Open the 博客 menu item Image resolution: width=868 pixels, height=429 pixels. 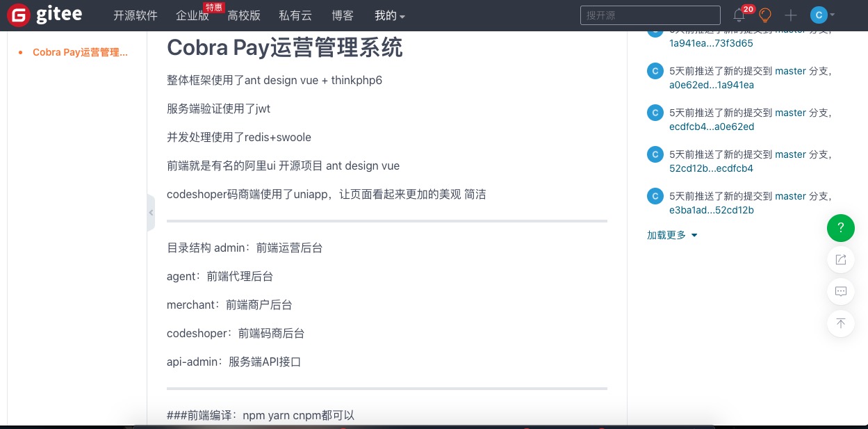[343, 15]
